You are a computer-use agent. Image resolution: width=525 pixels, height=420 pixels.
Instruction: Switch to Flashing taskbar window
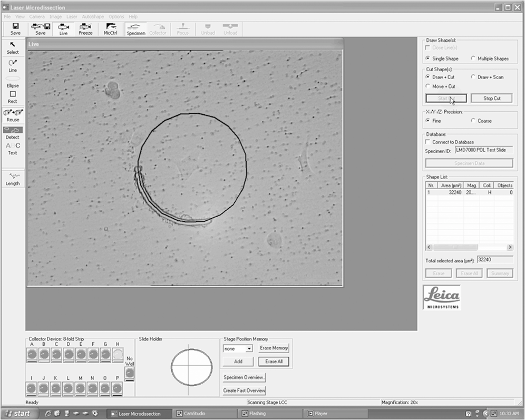tap(270, 414)
